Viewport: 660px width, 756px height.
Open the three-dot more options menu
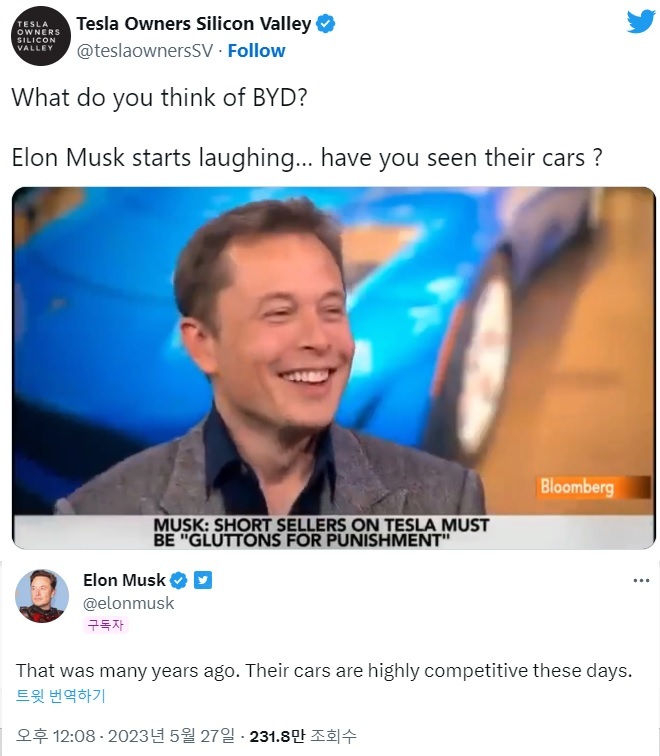[x=641, y=580]
